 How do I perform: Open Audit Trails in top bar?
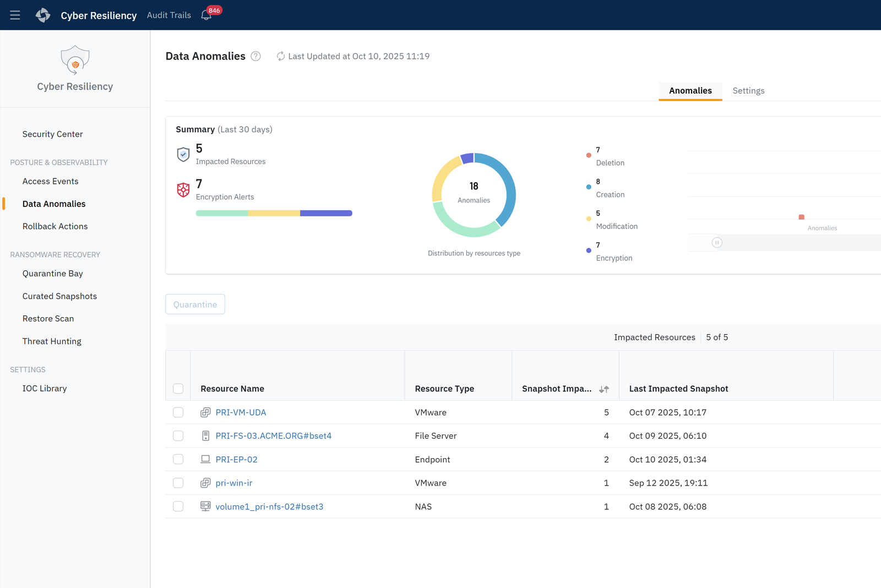pyautogui.click(x=168, y=15)
